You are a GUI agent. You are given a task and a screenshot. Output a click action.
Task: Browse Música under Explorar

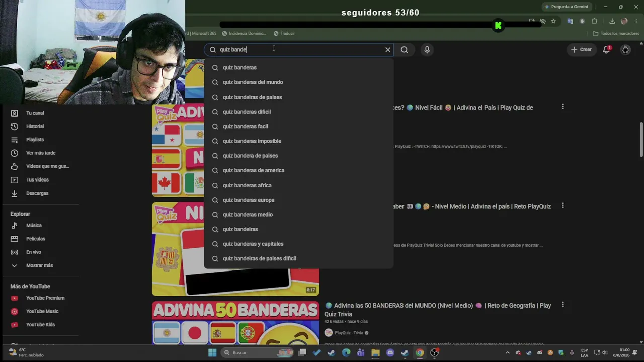coord(41,226)
